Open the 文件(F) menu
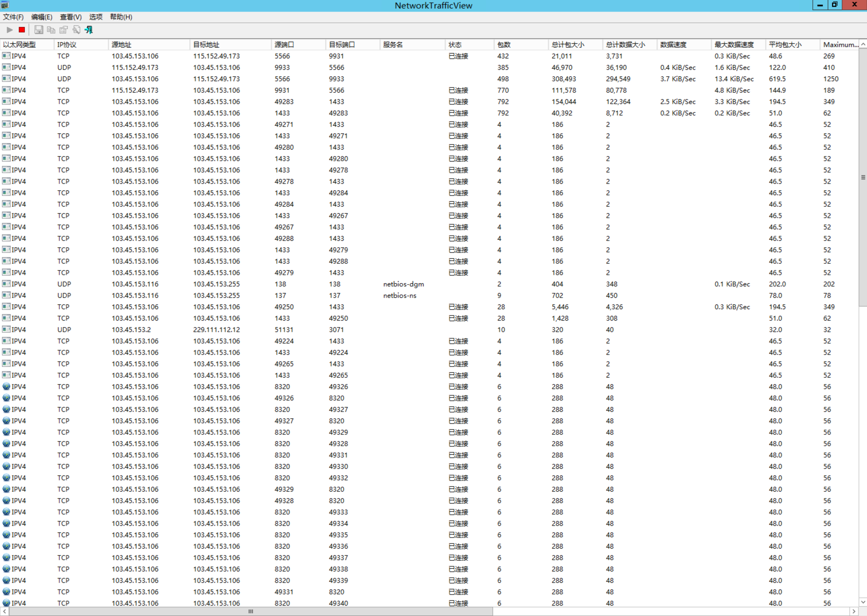Image resolution: width=867 pixels, height=616 pixels. (13, 17)
